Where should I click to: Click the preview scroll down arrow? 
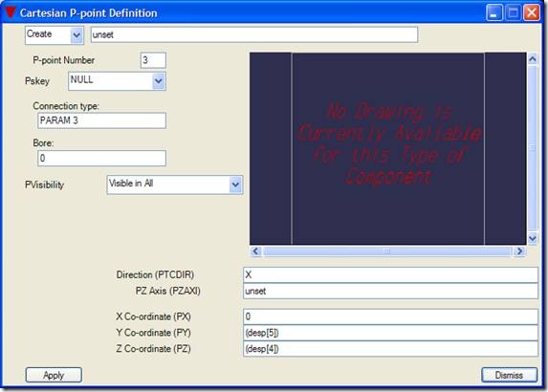click(x=532, y=238)
